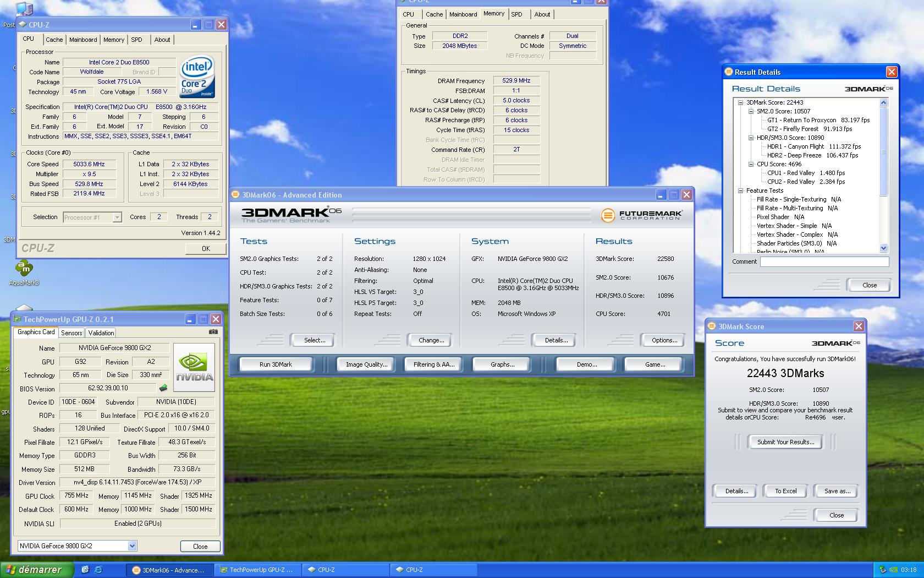Collapse the SM2.0 Score: 10507 node
Viewport: 924px width, 578px height.
pos(751,111)
